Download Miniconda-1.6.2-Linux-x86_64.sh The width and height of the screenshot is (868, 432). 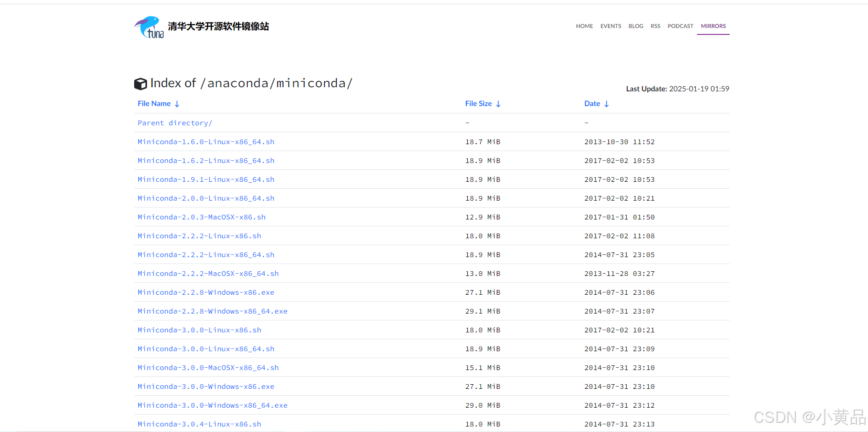(206, 161)
